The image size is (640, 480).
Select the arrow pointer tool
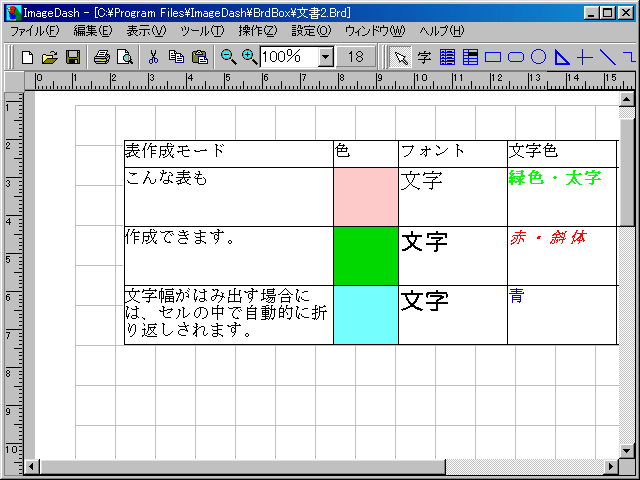coord(401,58)
